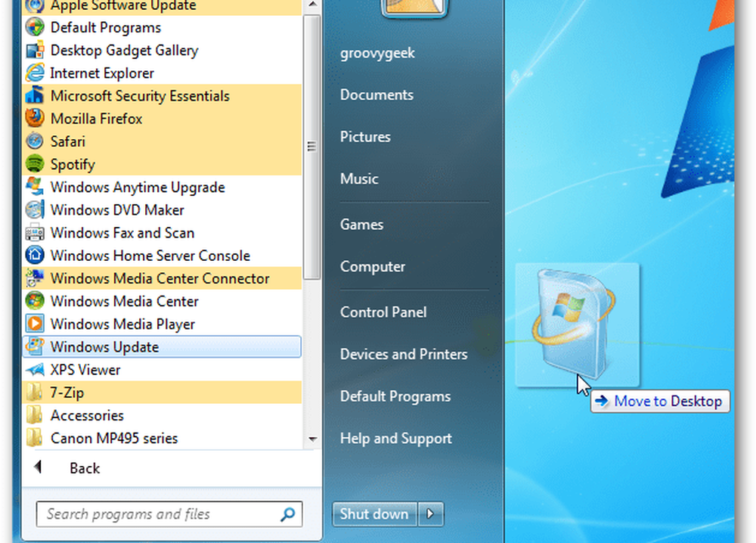756x543 pixels.
Task: Open Help and Support
Action: (x=395, y=438)
